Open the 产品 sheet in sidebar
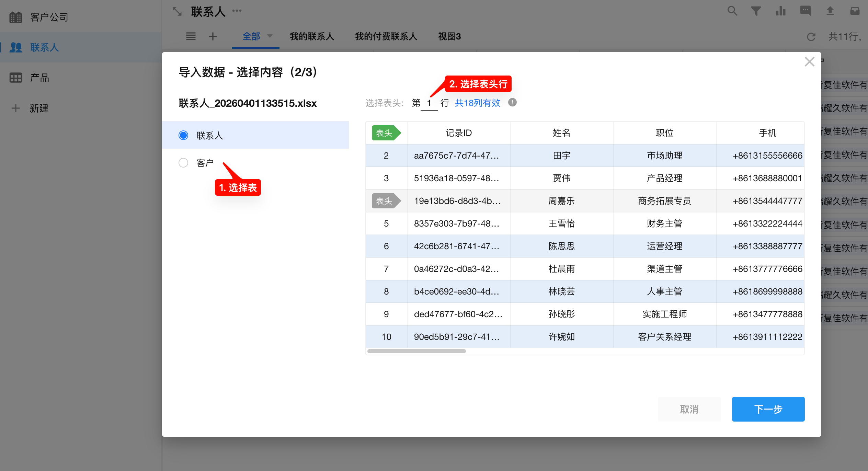The image size is (868, 471). [x=39, y=78]
